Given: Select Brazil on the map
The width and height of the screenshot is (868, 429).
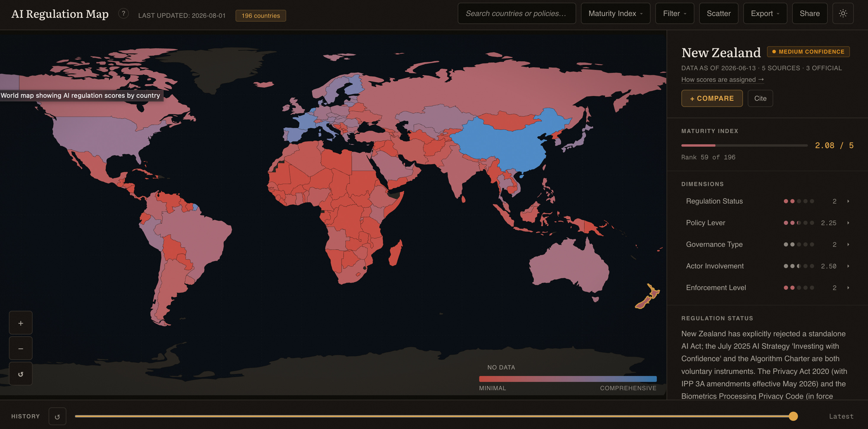Looking at the screenshot, I should coord(199,236).
